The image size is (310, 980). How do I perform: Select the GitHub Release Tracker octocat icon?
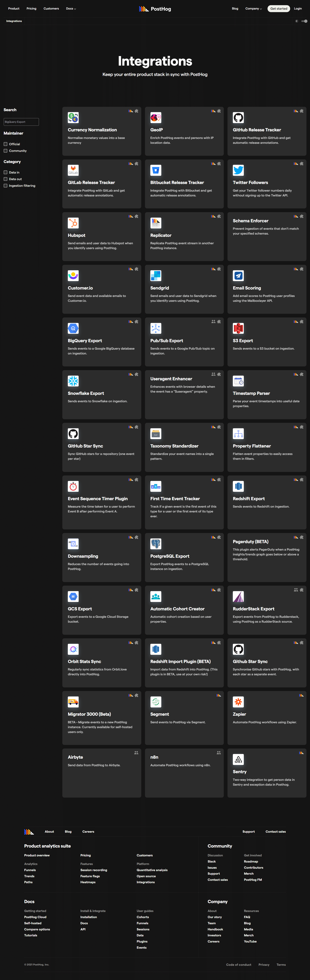point(238,118)
